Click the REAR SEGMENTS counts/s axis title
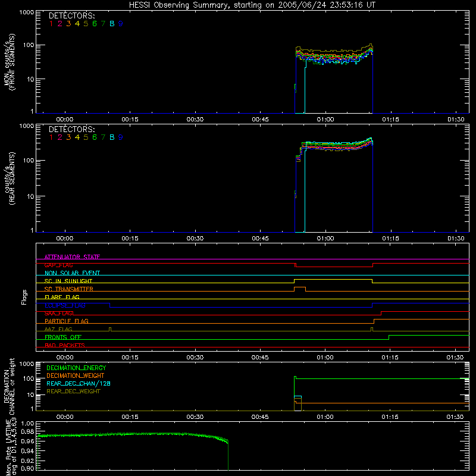The height and width of the screenshot is (476, 476). tap(10, 178)
